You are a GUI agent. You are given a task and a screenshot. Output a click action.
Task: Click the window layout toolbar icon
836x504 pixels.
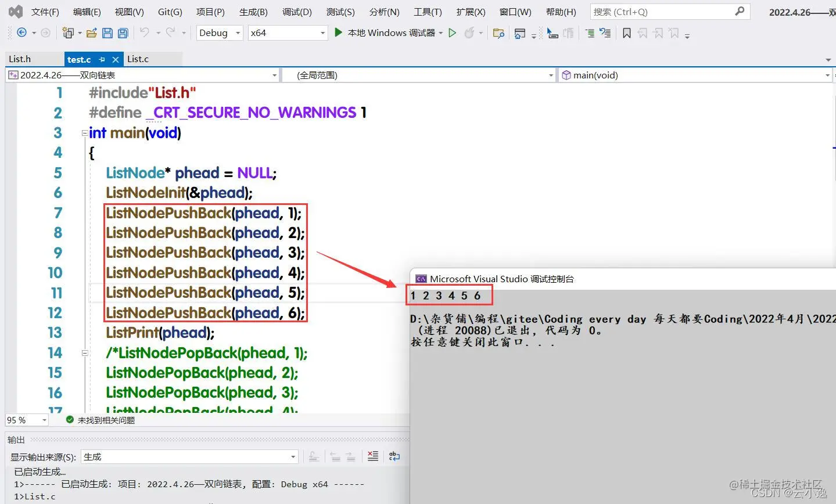(520, 33)
